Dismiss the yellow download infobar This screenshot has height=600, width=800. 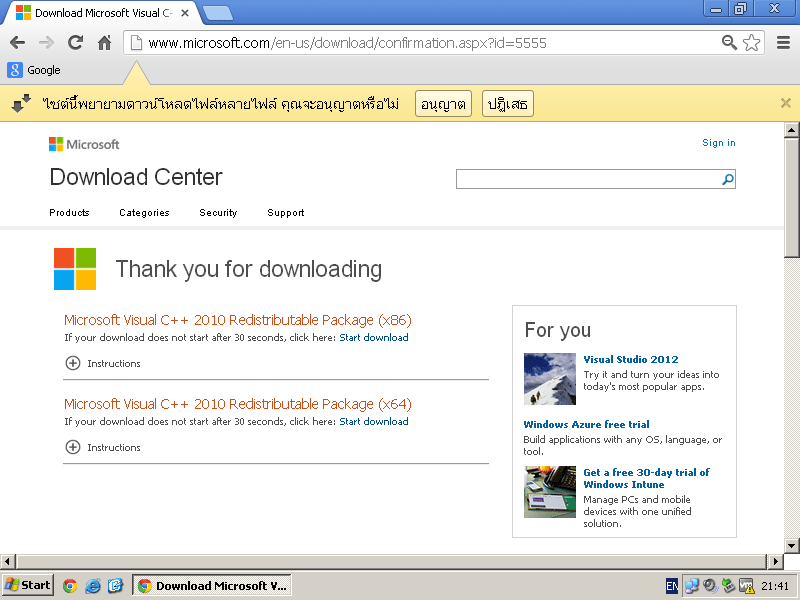pyautogui.click(x=786, y=104)
